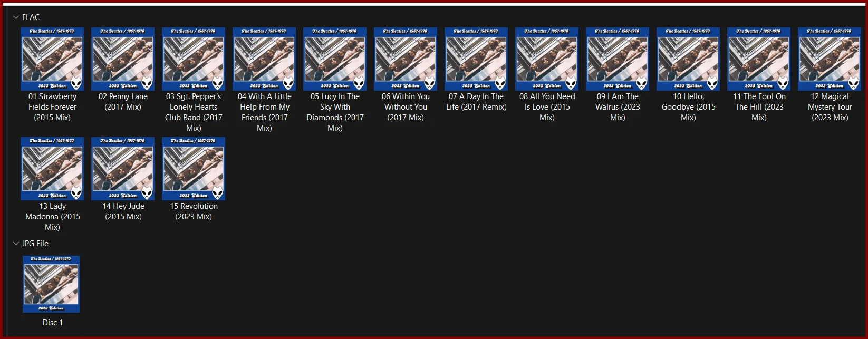Select the 05 Lucy In The Sky file icon

click(335, 59)
